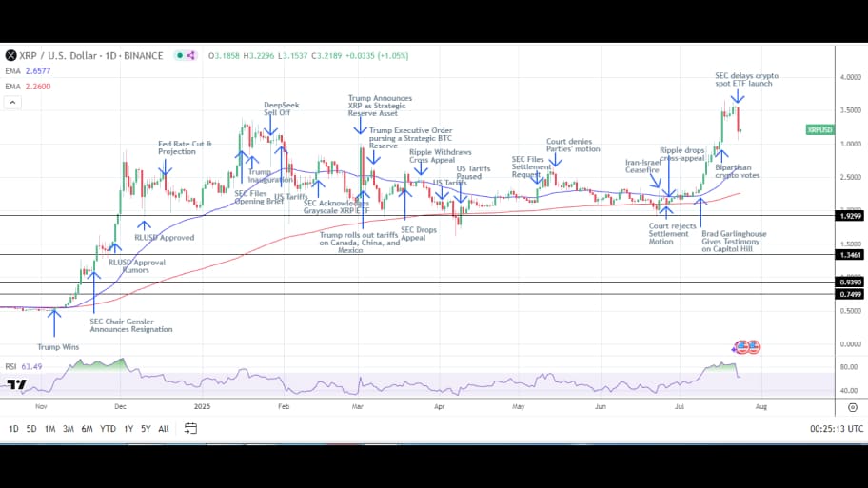Select the All time range
868x488 pixels.
tap(164, 429)
